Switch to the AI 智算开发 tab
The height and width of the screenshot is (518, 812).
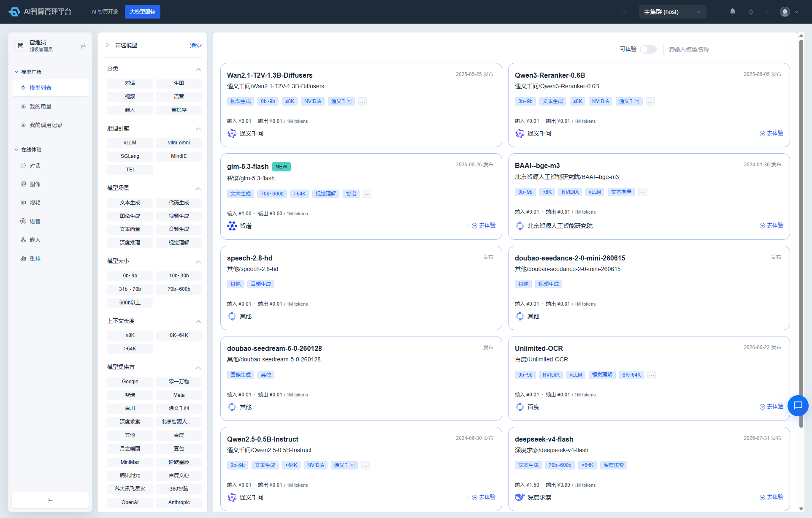click(x=105, y=12)
